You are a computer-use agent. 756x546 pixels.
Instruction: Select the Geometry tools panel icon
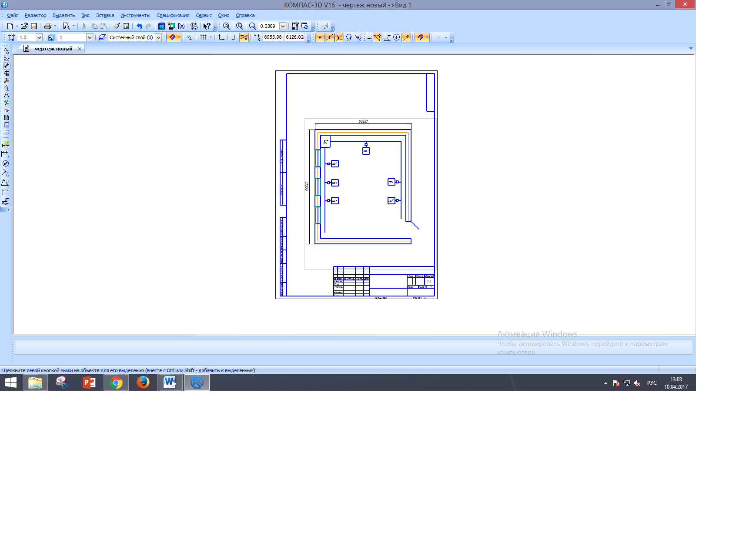click(x=6, y=51)
